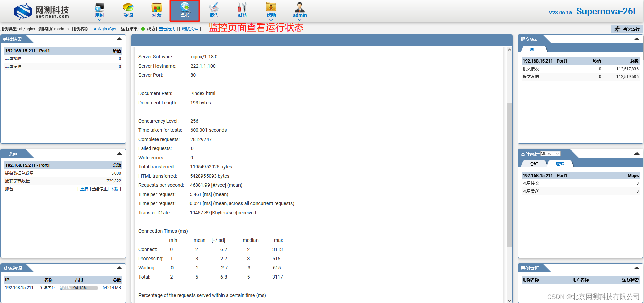Viewport: 644px width, 303px height.
Task: Open the 监控 (Monitor) toolbar icon
Action: [185, 11]
